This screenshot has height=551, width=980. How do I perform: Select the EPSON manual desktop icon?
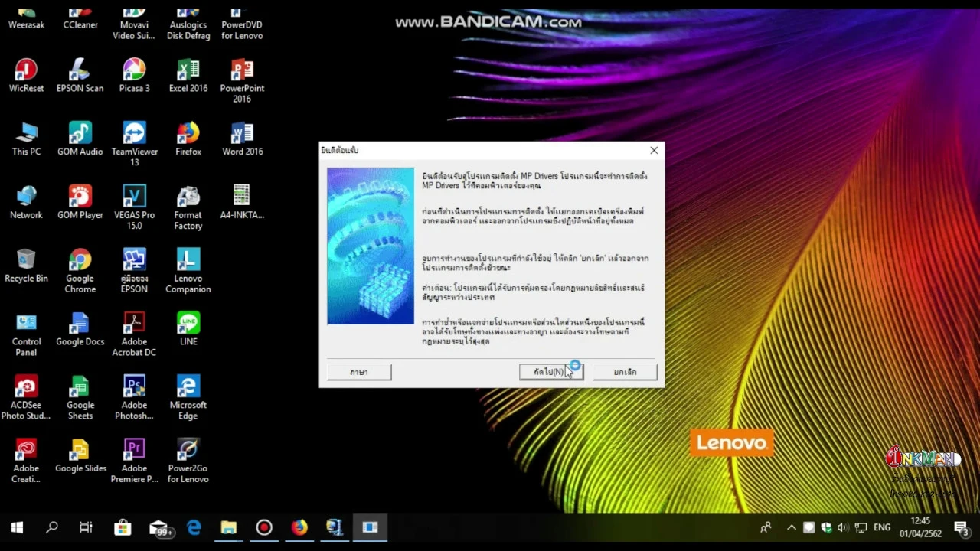tap(134, 271)
